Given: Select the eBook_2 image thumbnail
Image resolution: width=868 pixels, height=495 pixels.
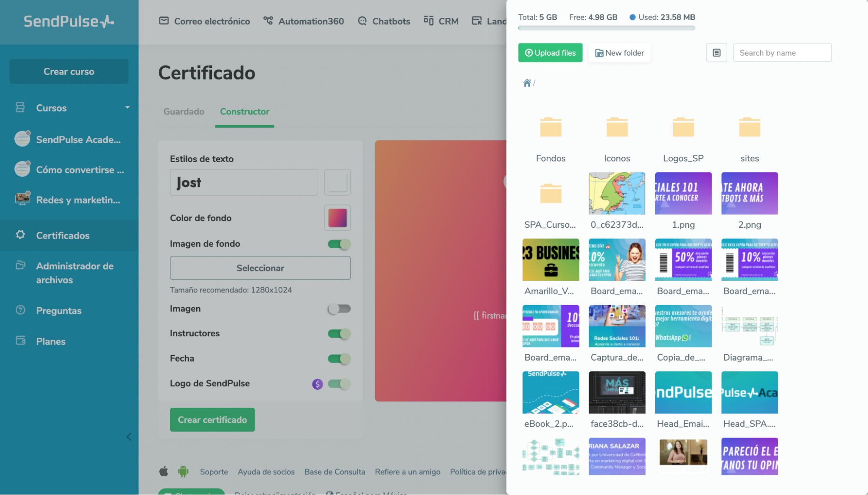Looking at the screenshot, I should 551,392.
